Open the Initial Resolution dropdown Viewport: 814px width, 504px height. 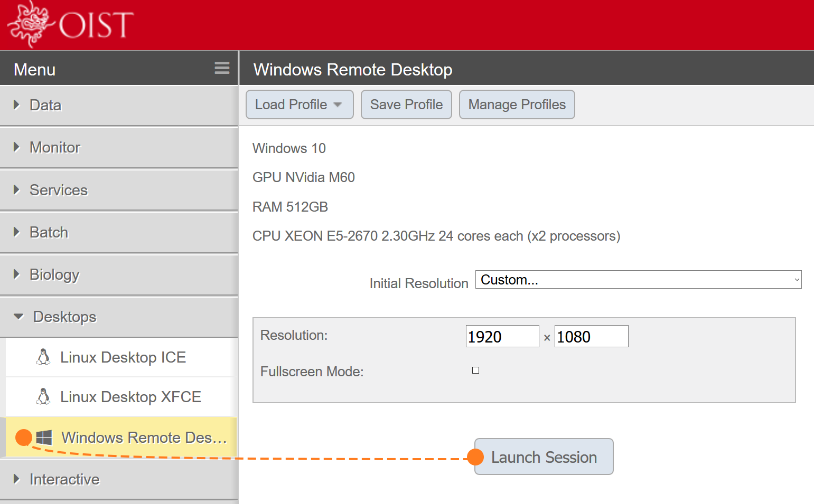click(x=638, y=280)
